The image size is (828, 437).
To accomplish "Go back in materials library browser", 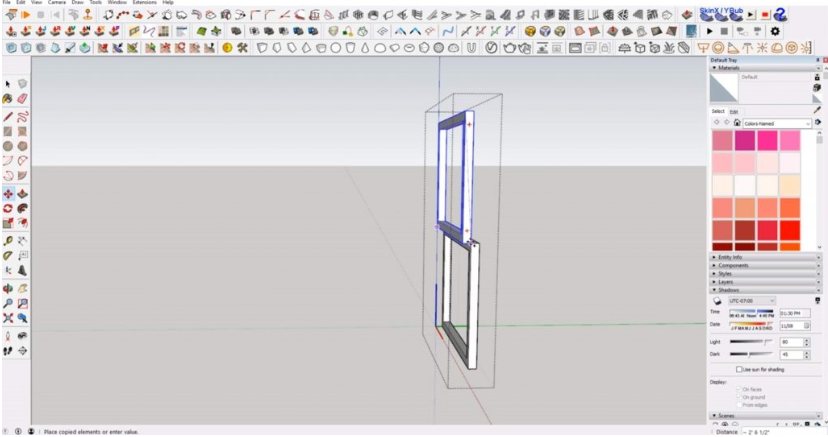I will (717, 122).
